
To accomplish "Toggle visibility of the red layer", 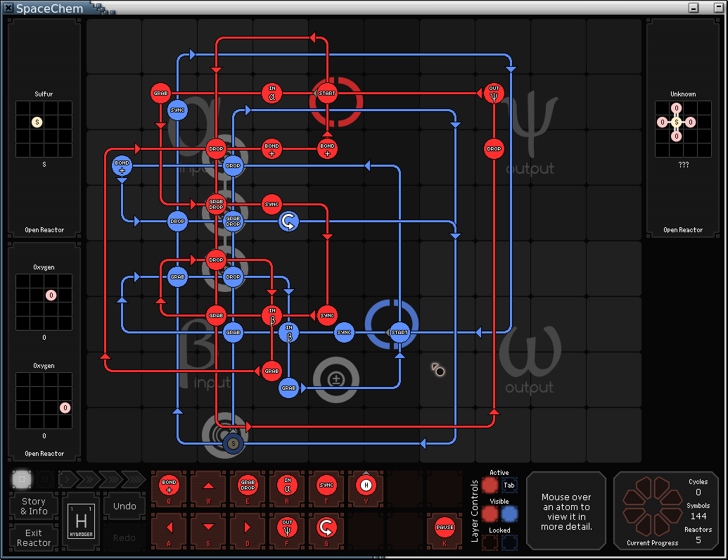I will (490, 514).
